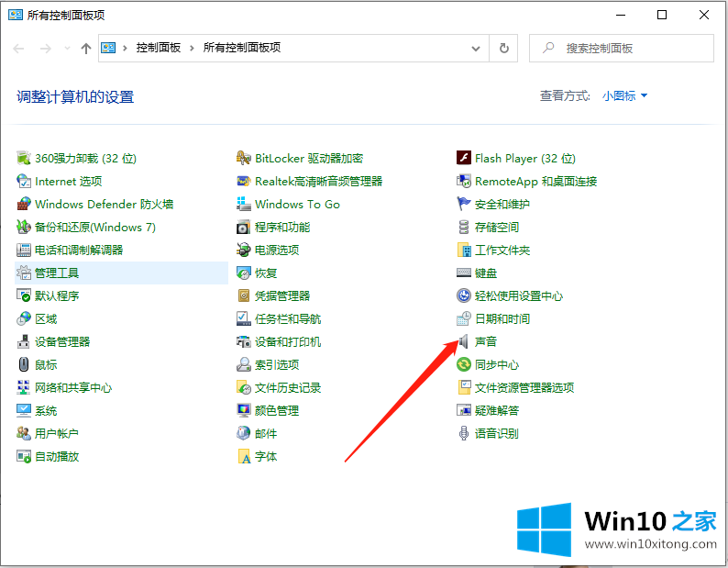Click 控制面板 in address breadcrumb
This screenshot has height=568, width=728.
(x=159, y=48)
